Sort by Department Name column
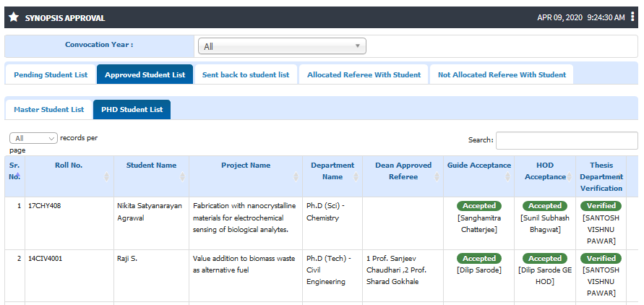This screenshot has height=305, width=644. (356, 177)
